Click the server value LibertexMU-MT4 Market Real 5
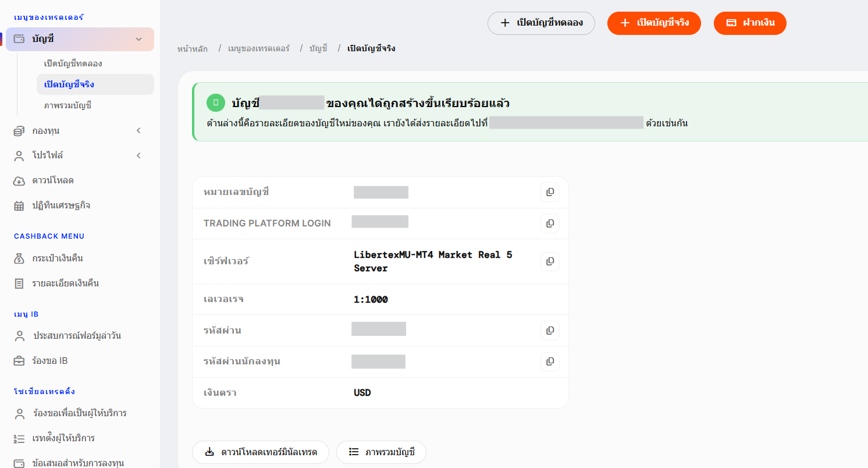The width and height of the screenshot is (868, 468). click(x=433, y=261)
